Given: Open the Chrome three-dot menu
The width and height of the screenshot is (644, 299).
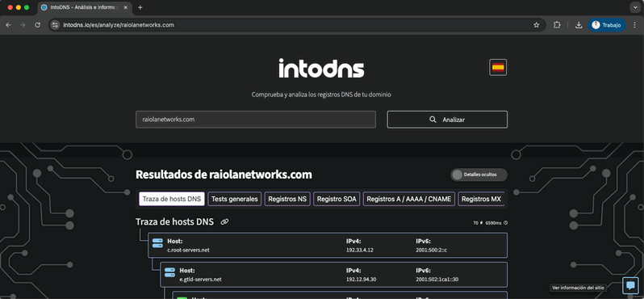Looking at the screenshot, I should click(x=635, y=25).
